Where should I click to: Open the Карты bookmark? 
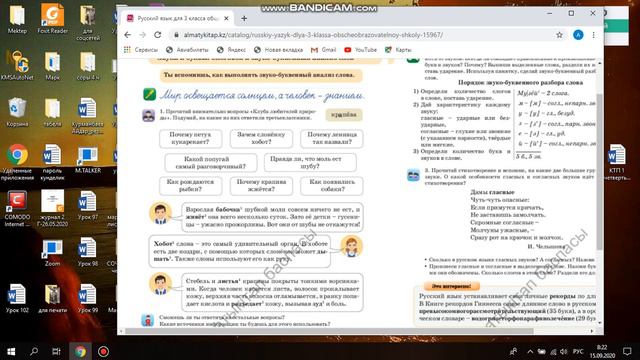click(398, 50)
